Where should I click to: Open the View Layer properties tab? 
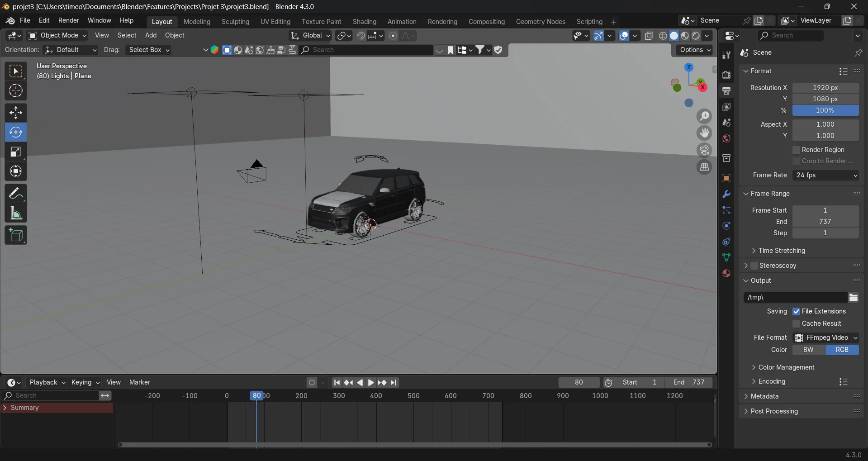[726, 106]
